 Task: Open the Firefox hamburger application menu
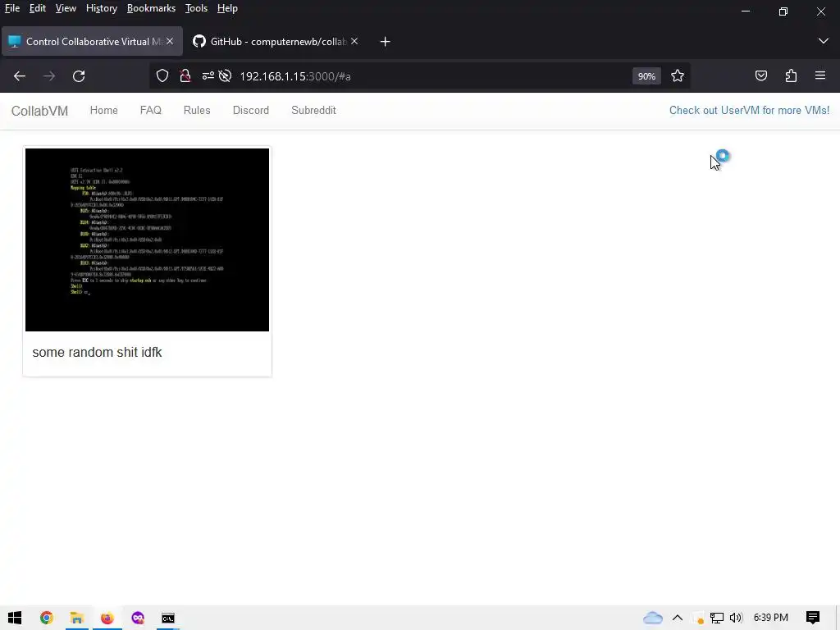[x=820, y=76]
